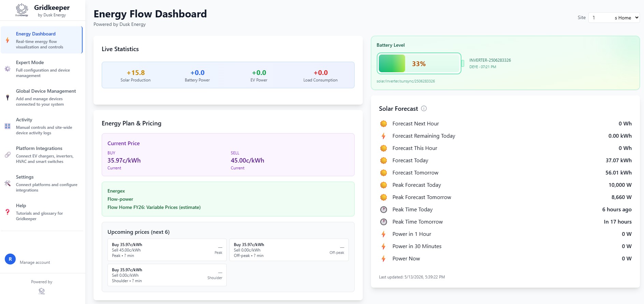The width and height of the screenshot is (644, 304).
Task: Click the Battery Power +0.0 value
Action: [197, 73]
